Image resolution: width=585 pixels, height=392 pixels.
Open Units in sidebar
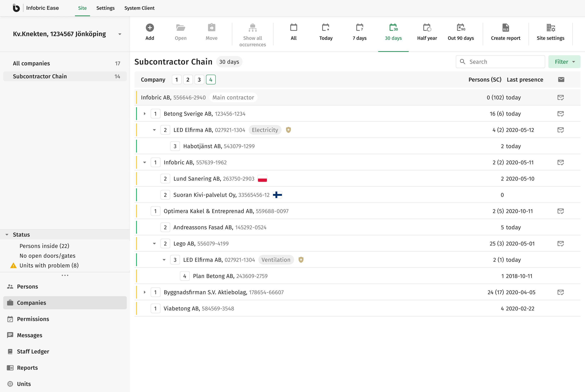coord(65,384)
